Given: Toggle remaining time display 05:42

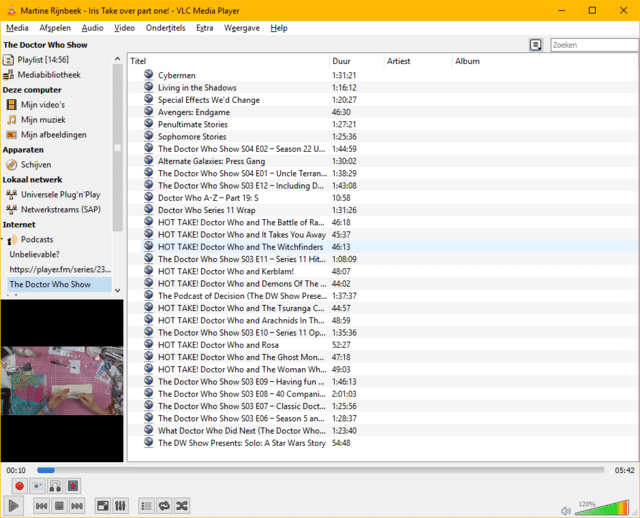Looking at the screenshot, I should [x=624, y=470].
